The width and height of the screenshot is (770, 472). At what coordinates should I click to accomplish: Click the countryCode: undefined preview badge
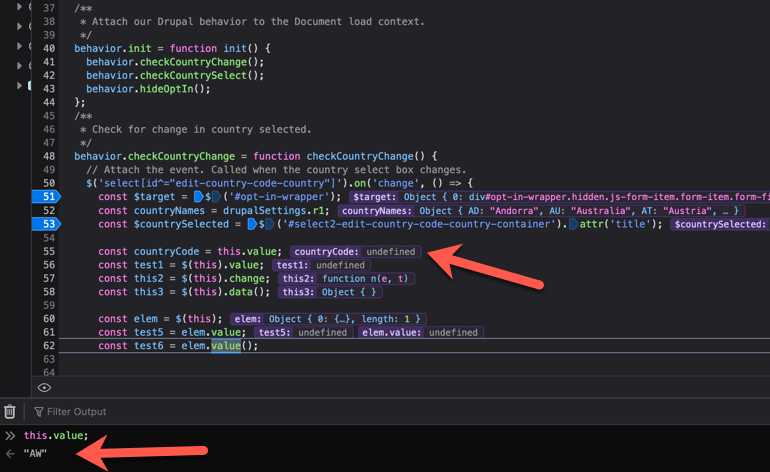355,251
